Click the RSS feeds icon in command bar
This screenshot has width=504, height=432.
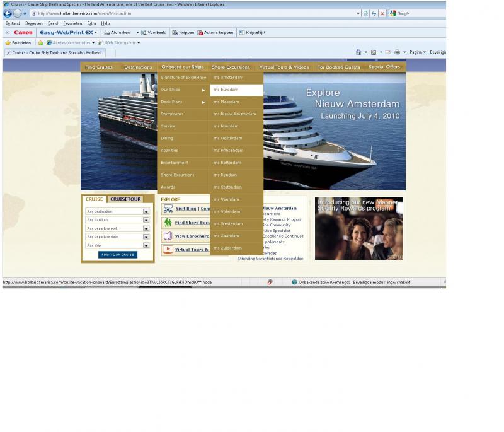374,52
